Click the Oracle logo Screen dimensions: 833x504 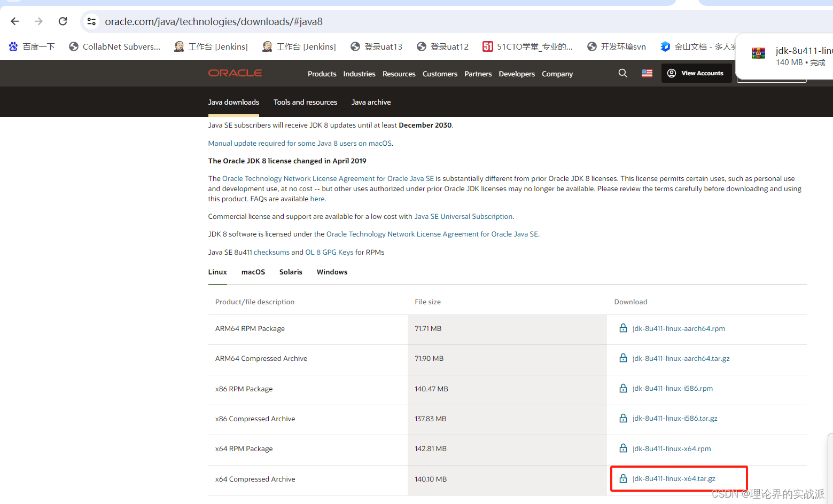click(235, 73)
